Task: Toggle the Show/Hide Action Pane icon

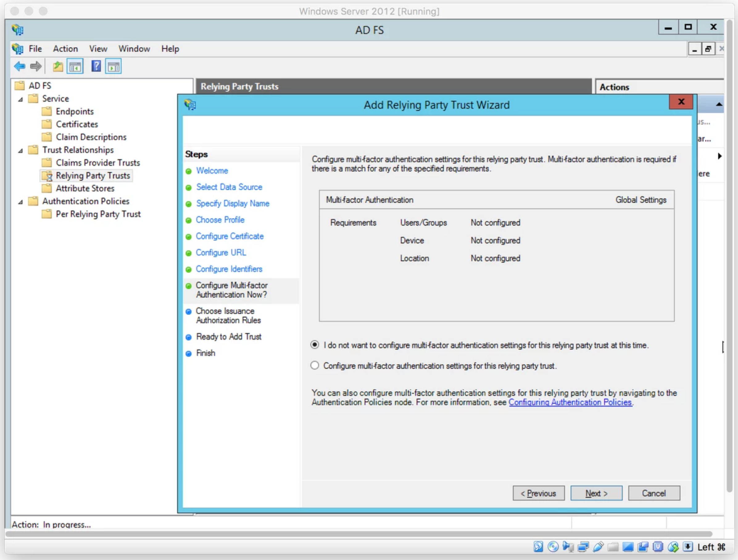Action: tap(114, 67)
